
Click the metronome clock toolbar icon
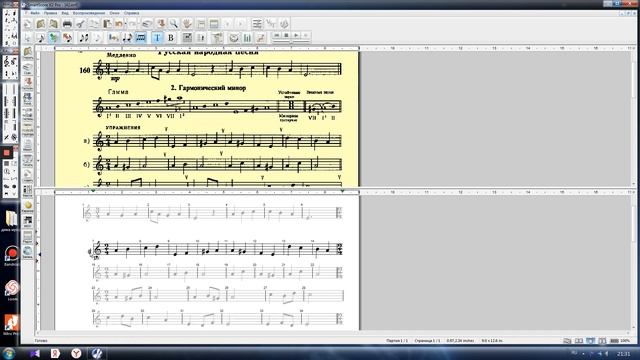(234, 38)
